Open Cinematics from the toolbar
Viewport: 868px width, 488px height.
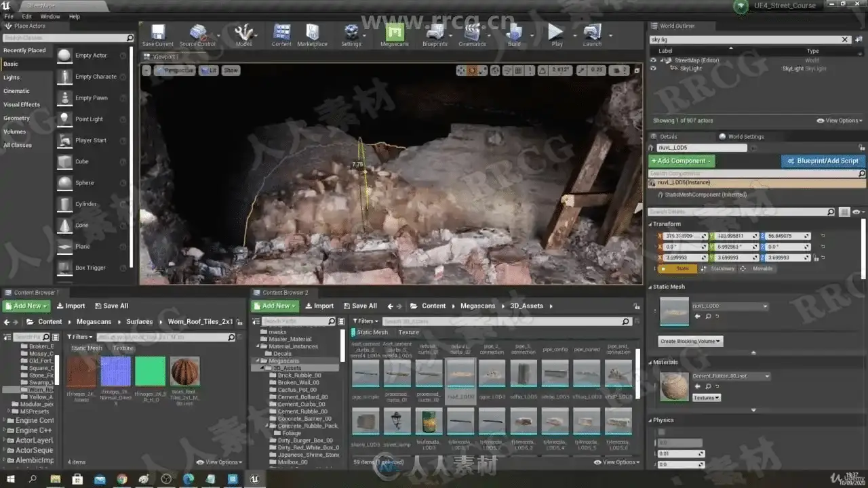[x=471, y=33]
